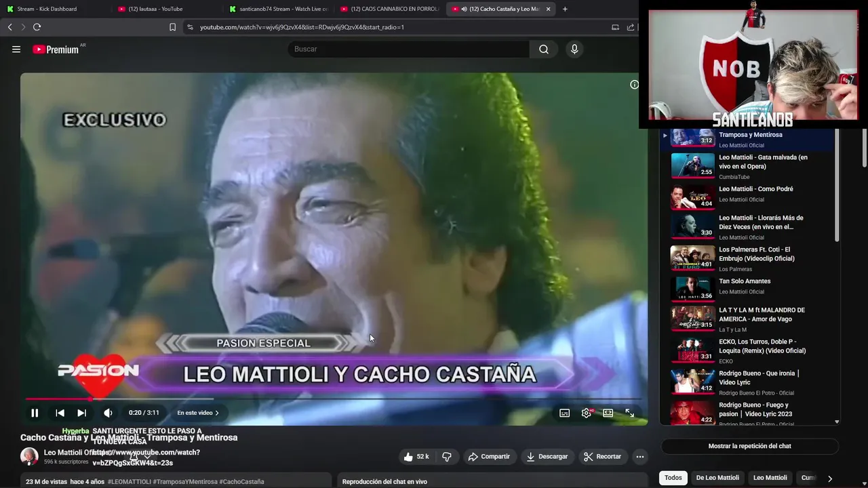The image size is (868, 488).
Task: Like the video with 52 k likes
Action: (416, 457)
